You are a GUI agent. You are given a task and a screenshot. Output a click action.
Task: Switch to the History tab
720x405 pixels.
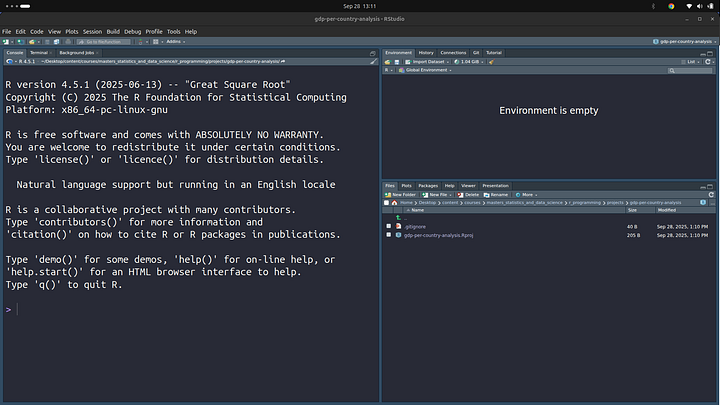(x=426, y=53)
